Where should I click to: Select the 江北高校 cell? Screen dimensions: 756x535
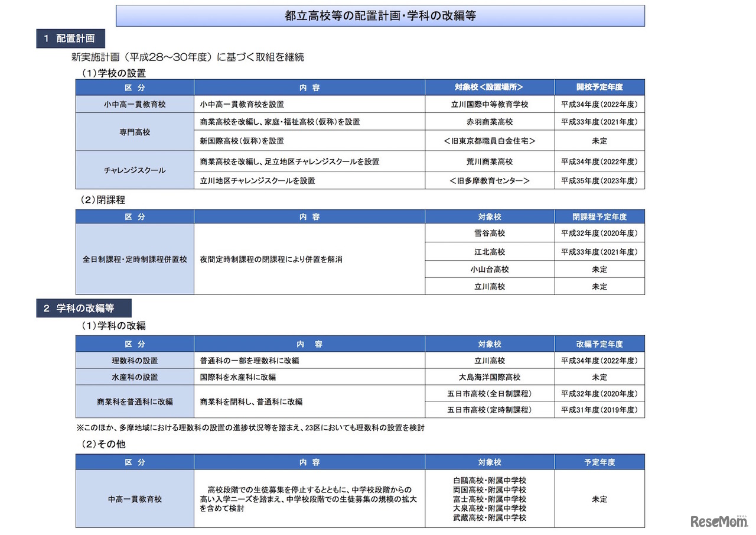click(490, 251)
